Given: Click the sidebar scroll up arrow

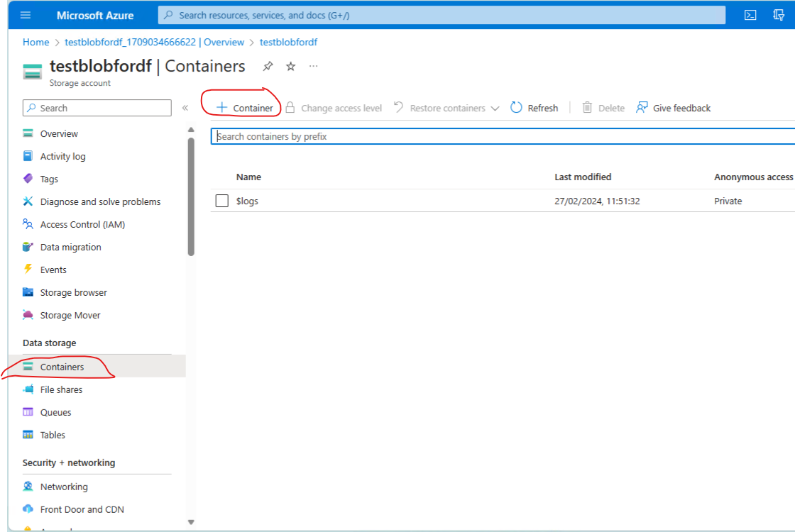Looking at the screenshot, I should (x=191, y=130).
